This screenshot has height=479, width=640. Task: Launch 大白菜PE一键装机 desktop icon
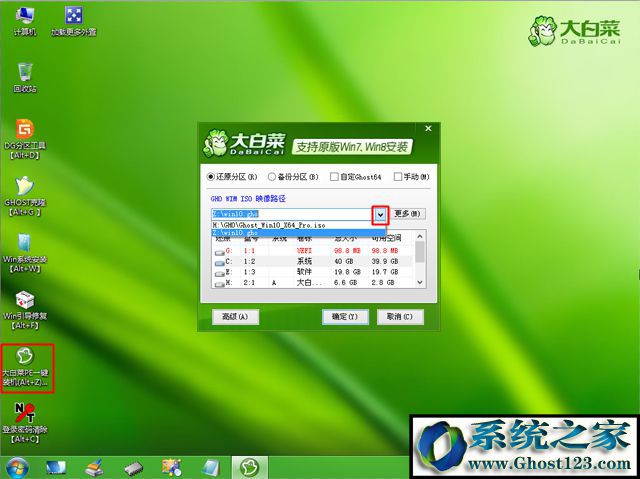(25, 367)
